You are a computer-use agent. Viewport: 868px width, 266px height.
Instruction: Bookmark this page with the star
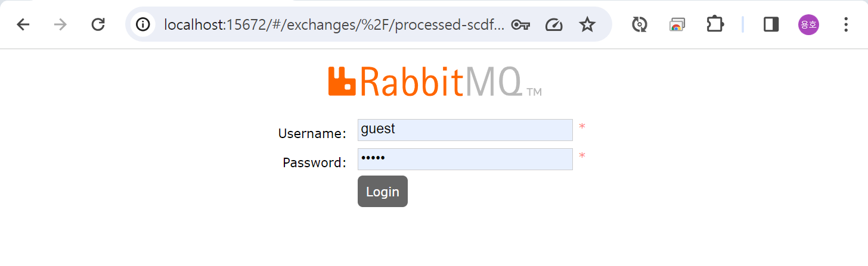(587, 24)
